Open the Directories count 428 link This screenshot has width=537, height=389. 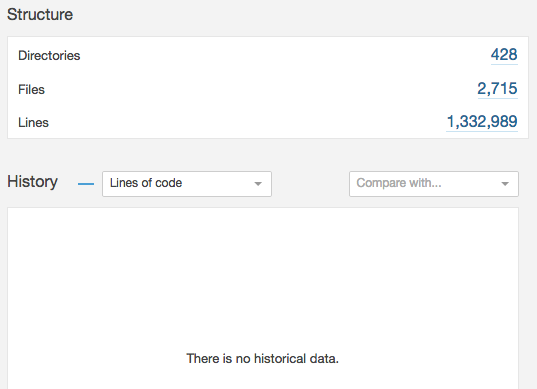point(504,55)
